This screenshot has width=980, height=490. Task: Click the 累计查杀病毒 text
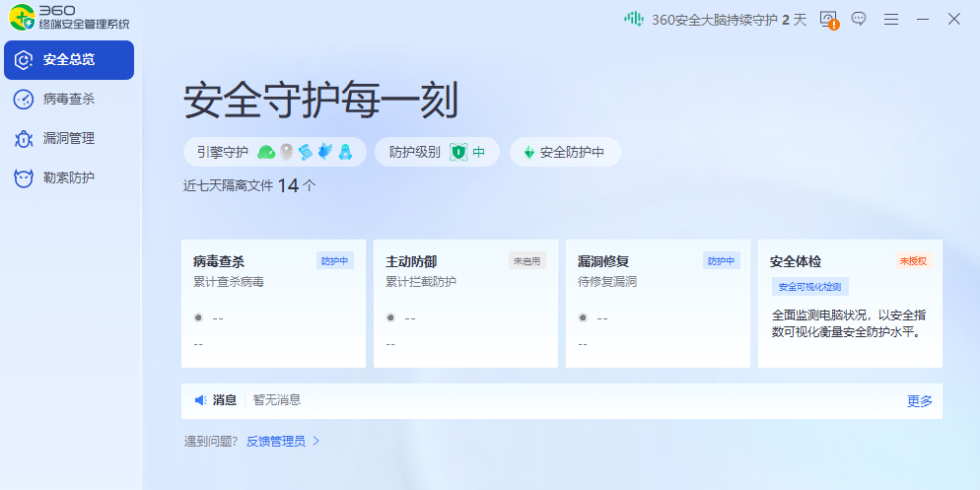coord(229,282)
